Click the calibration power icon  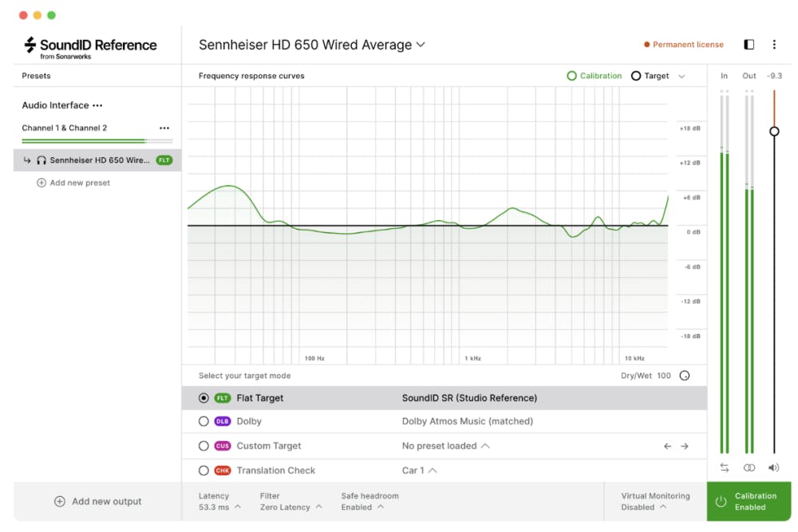[721, 502]
